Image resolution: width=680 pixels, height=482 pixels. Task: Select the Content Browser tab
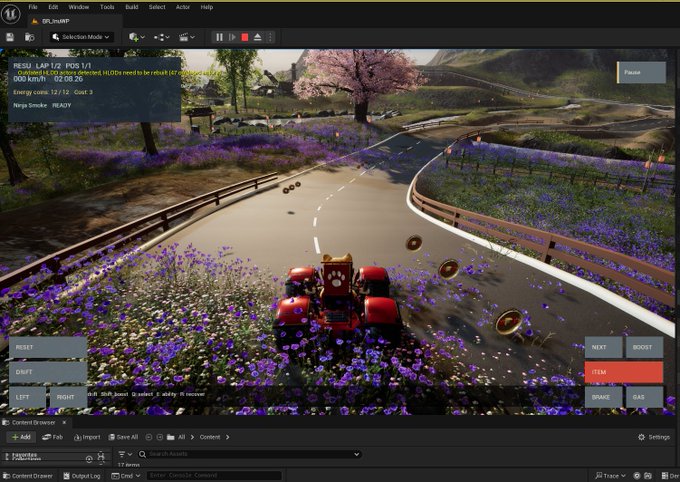coord(33,423)
